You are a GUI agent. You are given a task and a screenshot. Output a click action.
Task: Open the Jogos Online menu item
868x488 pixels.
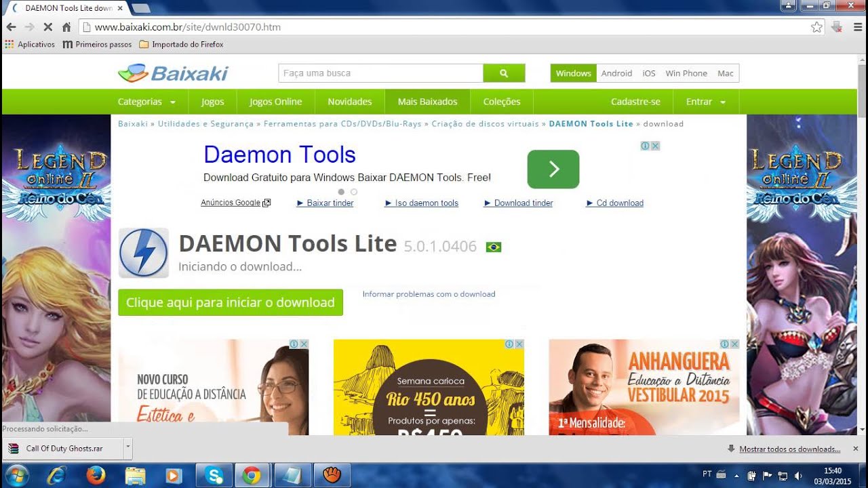point(275,102)
